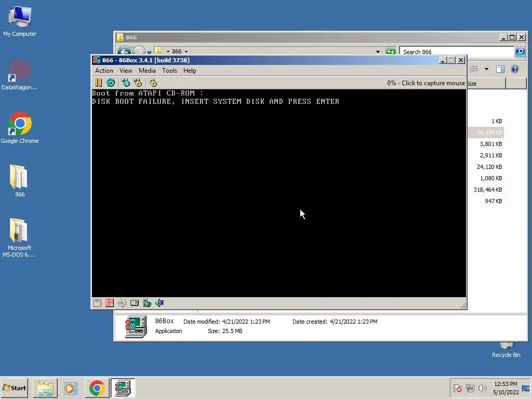The width and height of the screenshot is (532, 399).
Task: Select the file sized 1 KB
Action: (x=497, y=121)
